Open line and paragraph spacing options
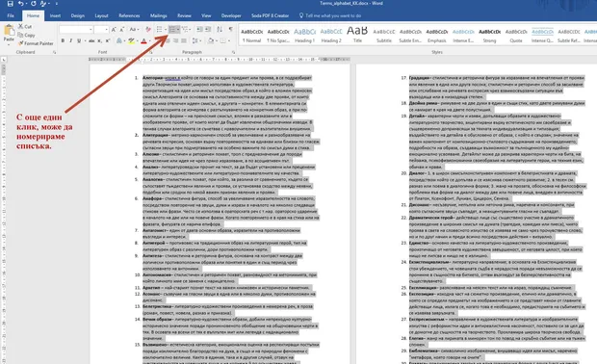This screenshot has width=597, height=364. click(195, 40)
